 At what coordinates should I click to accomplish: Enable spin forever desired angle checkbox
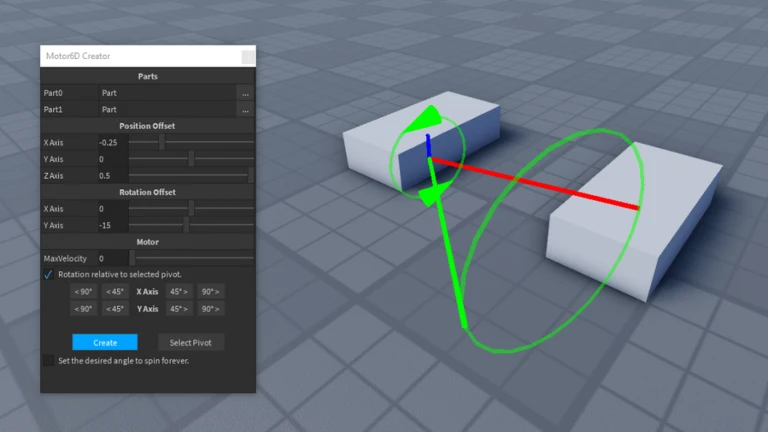coord(48,360)
